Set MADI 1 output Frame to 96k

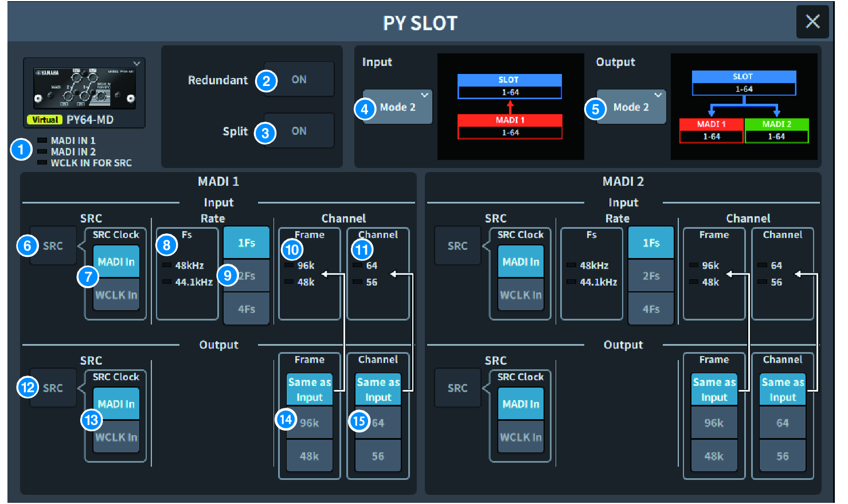pos(310,423)
